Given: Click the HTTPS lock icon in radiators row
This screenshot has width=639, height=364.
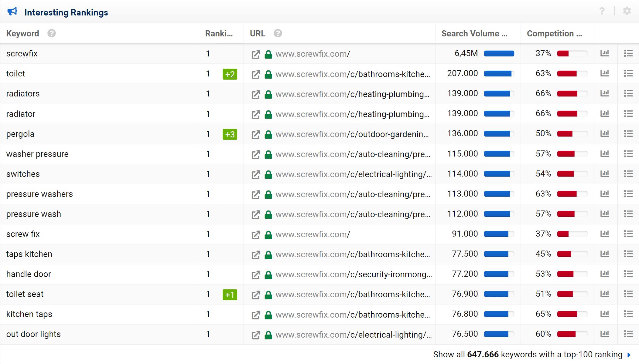Looking at the screenshot, I should tap(268, 94).
